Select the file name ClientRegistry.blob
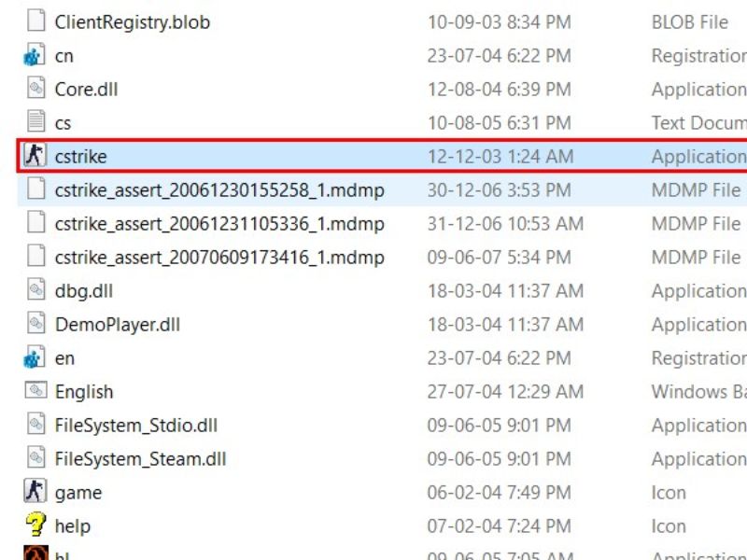 click(x=133, y=22)
